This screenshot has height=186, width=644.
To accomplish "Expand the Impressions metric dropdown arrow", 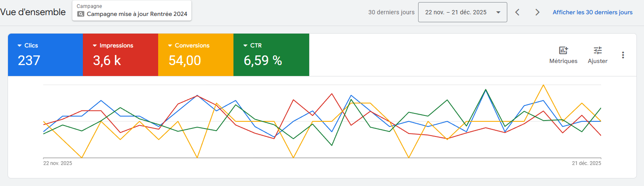I will tap(95, 45).
